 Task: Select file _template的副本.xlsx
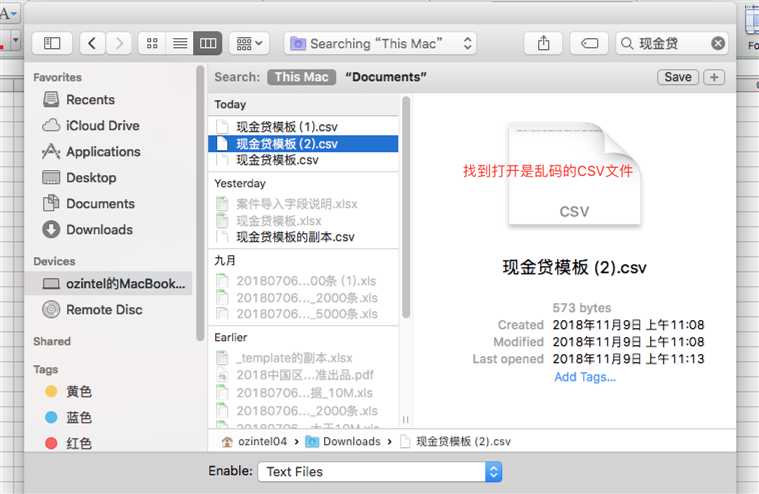pyautogui.click(x=303, y=358)
